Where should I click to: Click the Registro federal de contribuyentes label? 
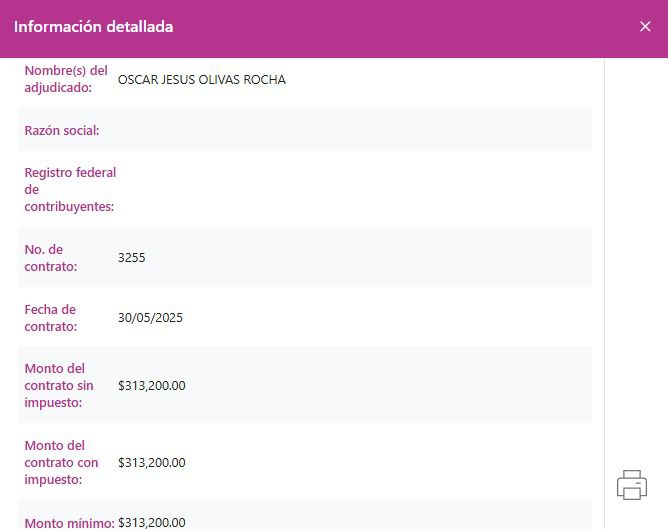coord(70,190)
